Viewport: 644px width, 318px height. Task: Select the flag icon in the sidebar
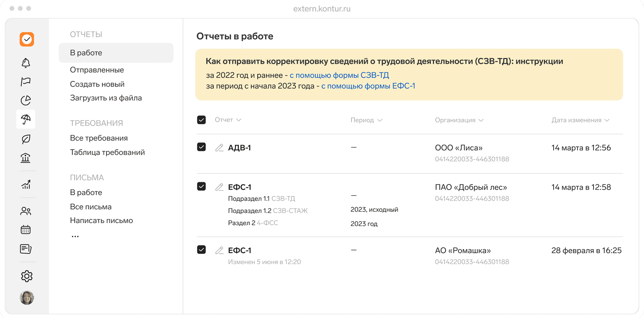26,81
